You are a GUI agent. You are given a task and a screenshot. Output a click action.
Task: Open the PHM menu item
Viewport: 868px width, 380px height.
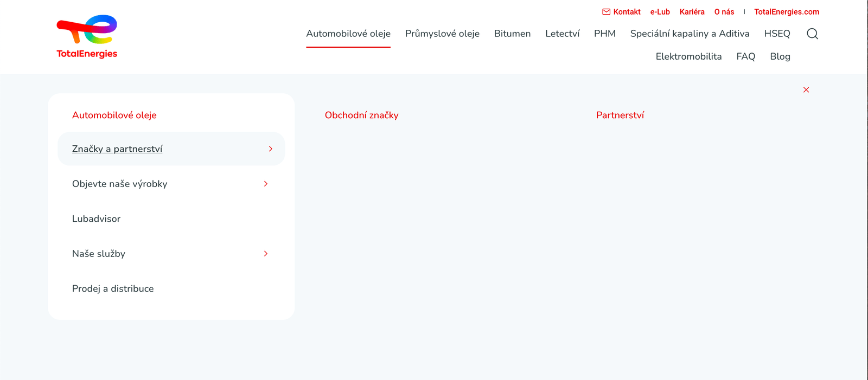[605, 34]
